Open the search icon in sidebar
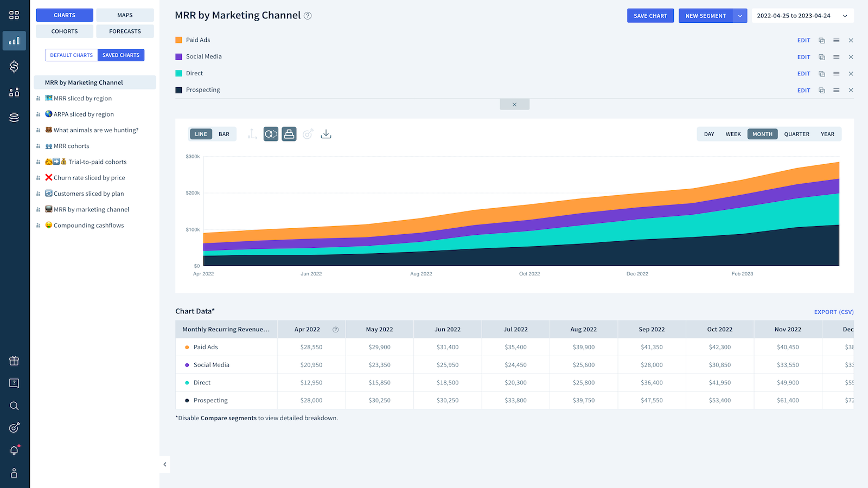Viewport: 868px width, 488px height. (14, 406)
